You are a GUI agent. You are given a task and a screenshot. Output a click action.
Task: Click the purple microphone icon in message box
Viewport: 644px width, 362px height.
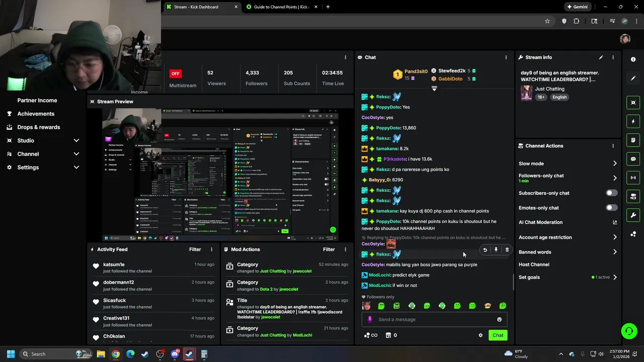pos(370,319)
